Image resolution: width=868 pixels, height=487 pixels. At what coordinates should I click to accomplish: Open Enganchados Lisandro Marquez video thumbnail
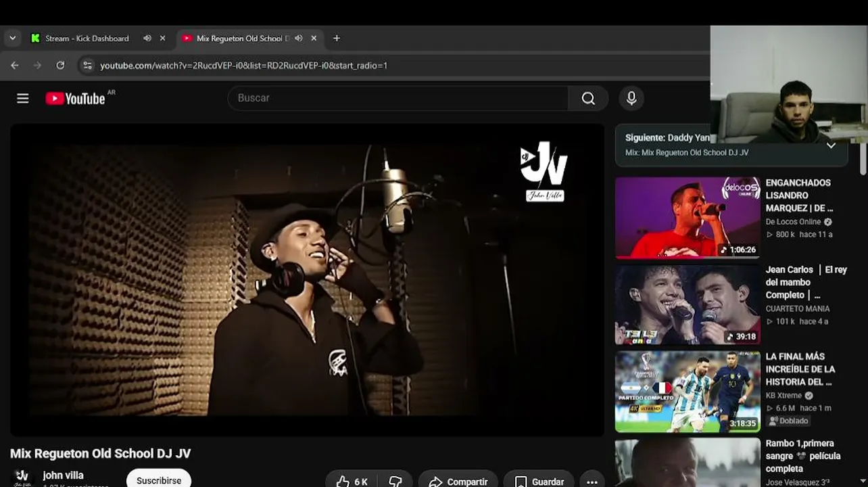(688, 218)
